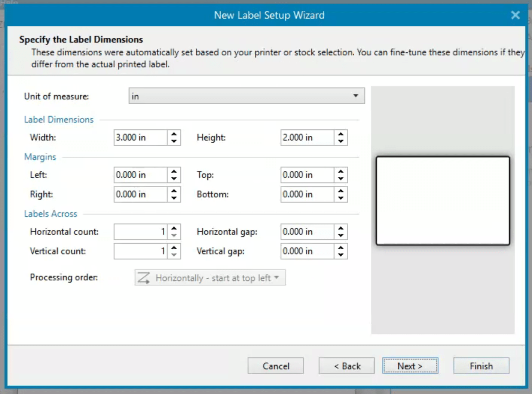Open the Processing order dropdown
532x394 pixels.
point(210,278)
